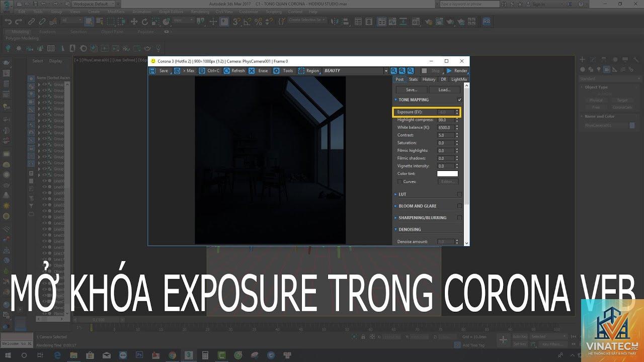Screen dimensions: 644x362
Task: Open the Modify tab in the command panel
Action: [x=594, y=60]
